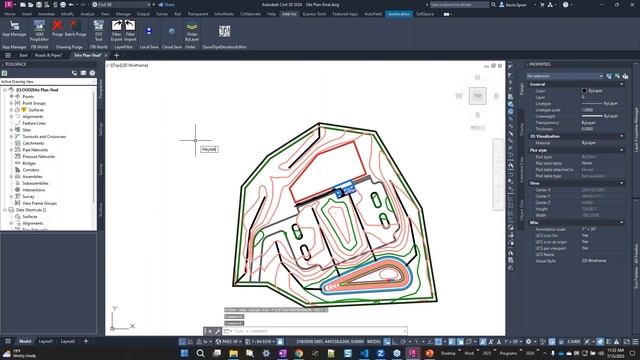Select the Intersections tree item
Image resolution: width=640 pixels, height=360 pixels.
tap(33, 190)
